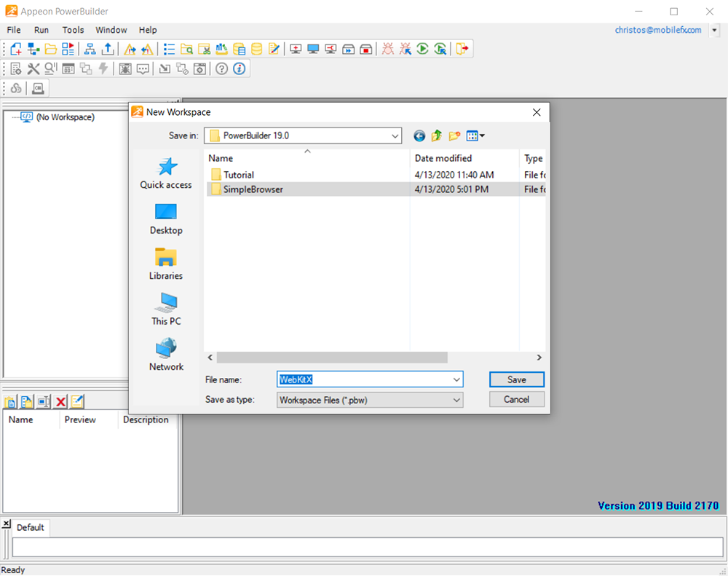
Task: Open account dropdown next to christos@mobilefx.com
Action: (x=715, y=30)
